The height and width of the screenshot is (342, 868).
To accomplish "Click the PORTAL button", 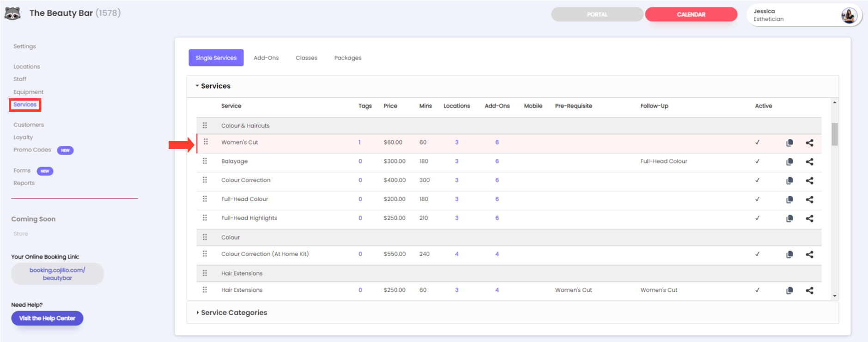I will pyautogui.click(x=597, y=14).
